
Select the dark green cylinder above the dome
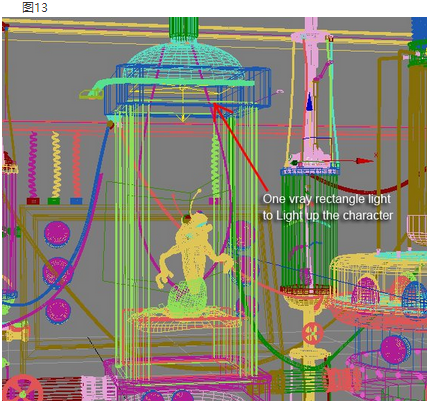tap(184, 29)
